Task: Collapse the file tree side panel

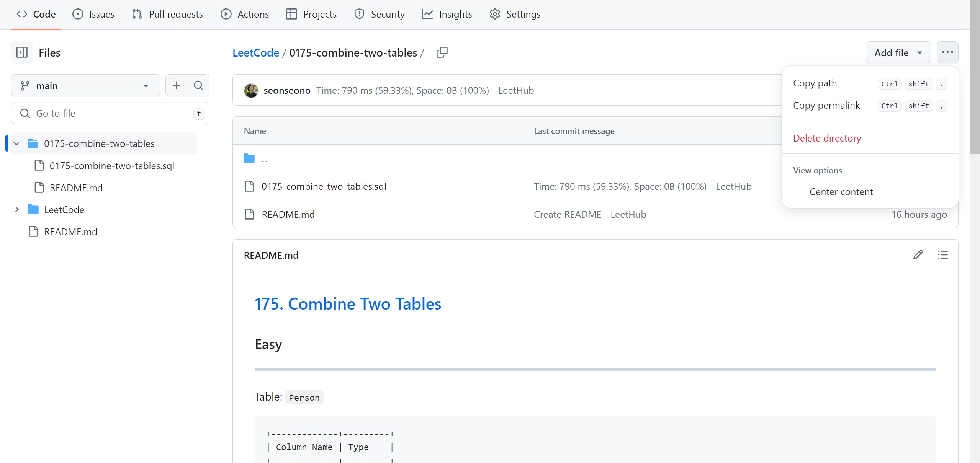Action: [22, 52]
